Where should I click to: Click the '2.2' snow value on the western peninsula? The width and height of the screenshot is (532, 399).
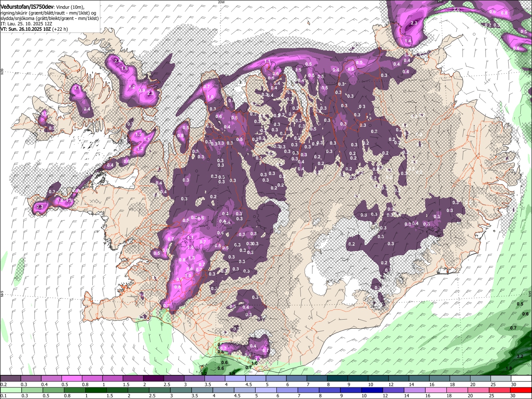click(x=40, y=207)
